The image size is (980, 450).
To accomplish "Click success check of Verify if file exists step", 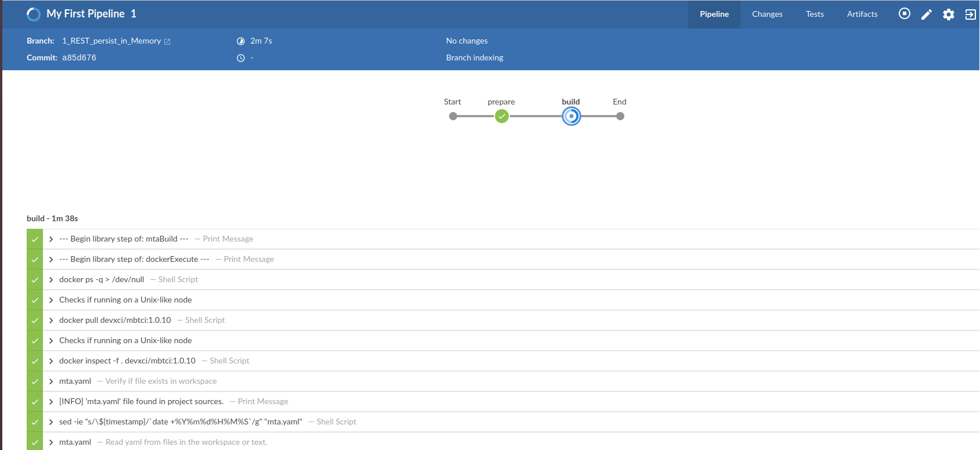I will tap(35, 381).
